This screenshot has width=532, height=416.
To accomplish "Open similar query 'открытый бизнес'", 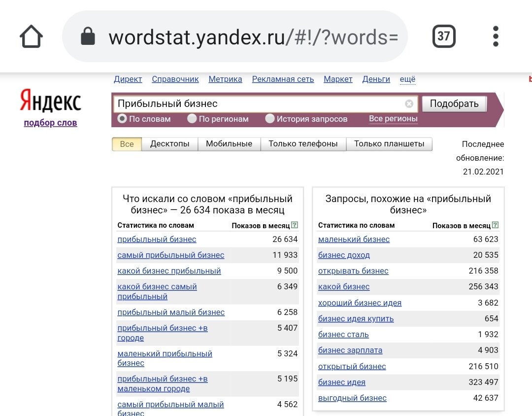I will 352,366.
